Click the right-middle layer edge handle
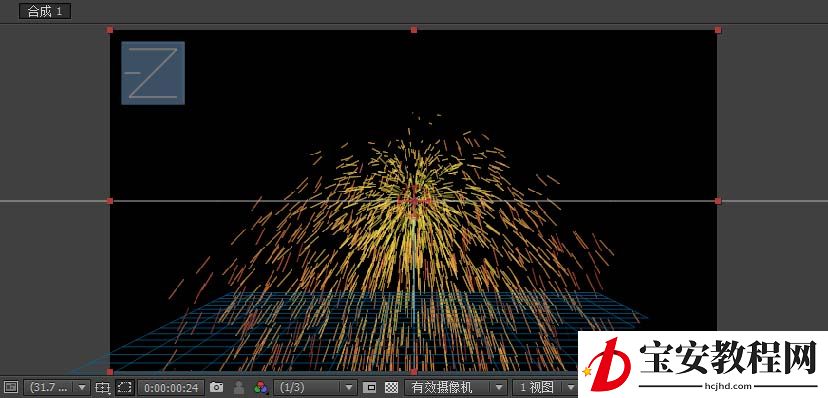This screenshot has height=398, width=828. [x=718, y=201]
